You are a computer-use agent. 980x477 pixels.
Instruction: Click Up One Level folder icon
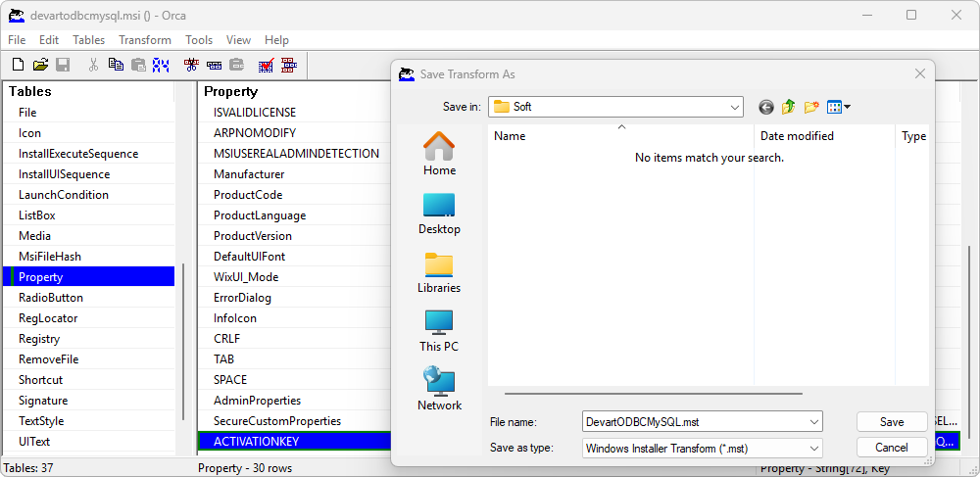pyautogui.click(x=788, y=108)
